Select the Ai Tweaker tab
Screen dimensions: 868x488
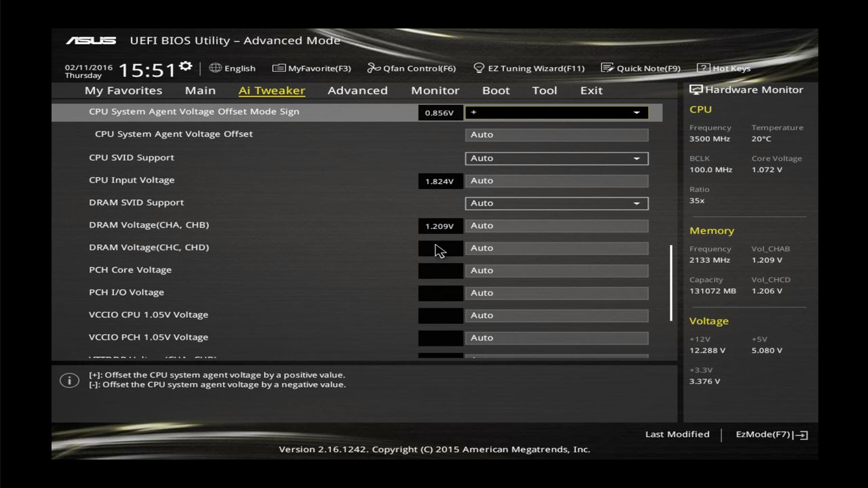pyautogui.click(x=272, y=90)
